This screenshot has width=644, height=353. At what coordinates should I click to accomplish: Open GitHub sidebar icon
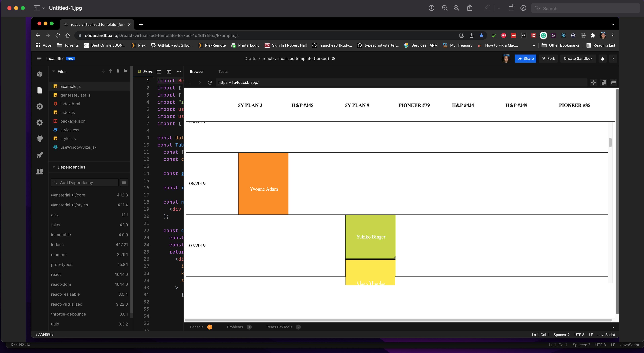(x=39, y=139)
